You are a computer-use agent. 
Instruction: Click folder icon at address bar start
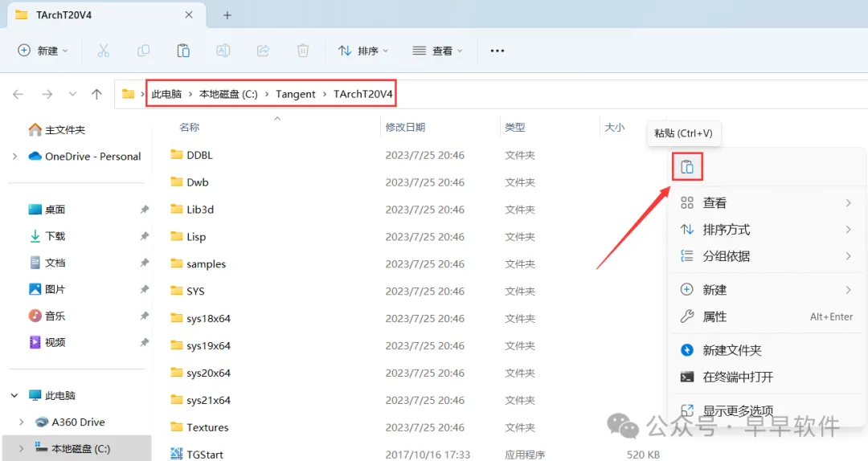[x=128, y=94]
